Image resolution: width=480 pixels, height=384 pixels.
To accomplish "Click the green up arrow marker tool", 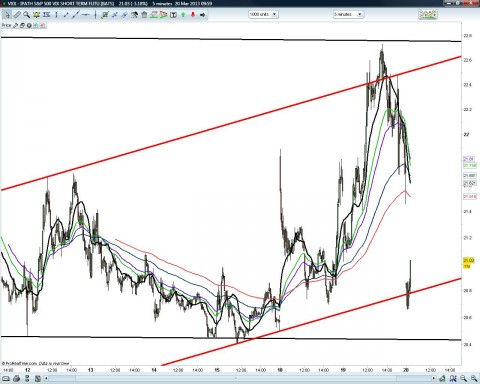I will [x=183, y=15].
